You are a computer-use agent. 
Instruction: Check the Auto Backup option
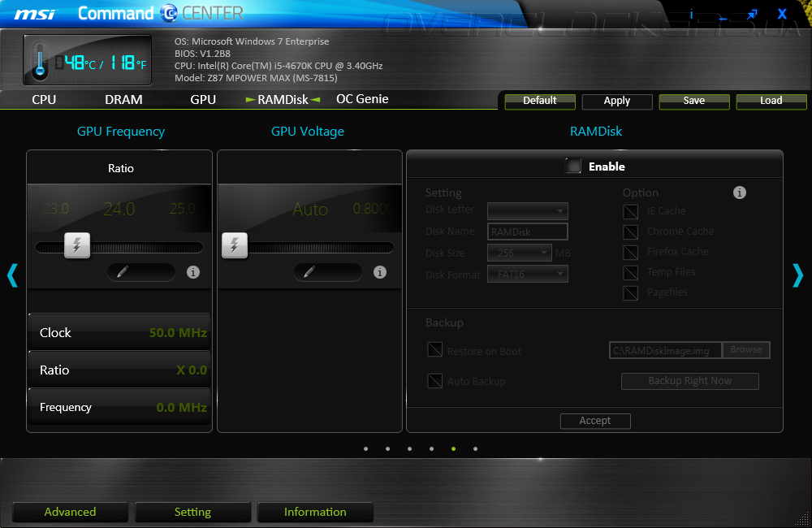435,381
